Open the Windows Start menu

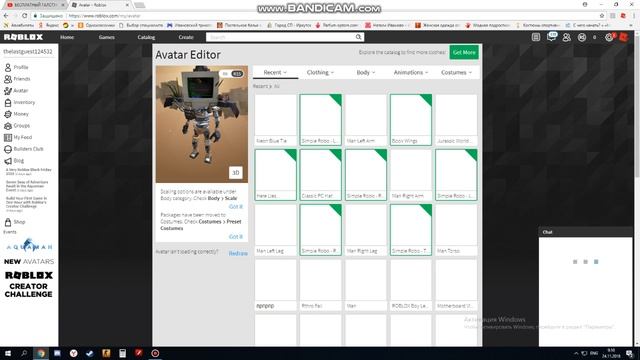pos(8,353)
